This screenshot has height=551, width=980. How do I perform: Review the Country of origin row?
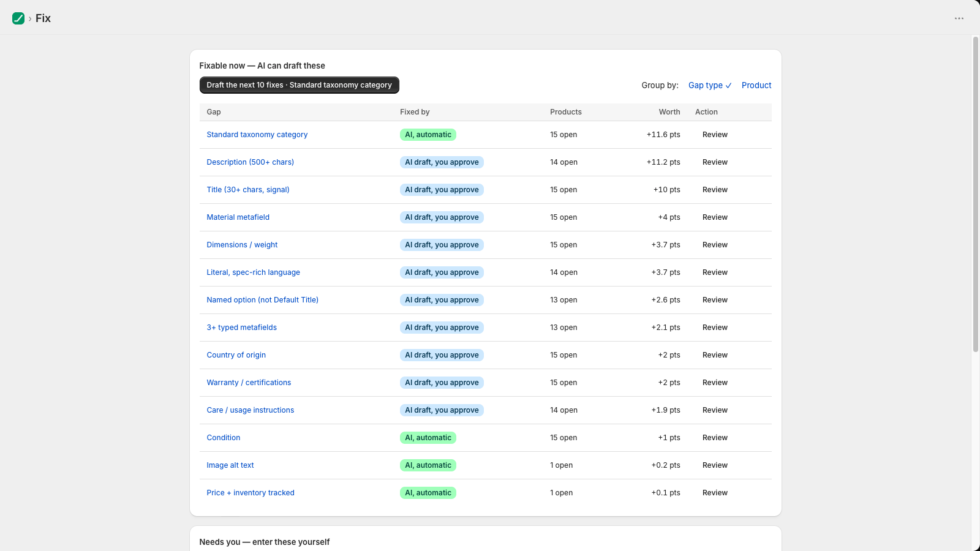(x=715, y=355)
